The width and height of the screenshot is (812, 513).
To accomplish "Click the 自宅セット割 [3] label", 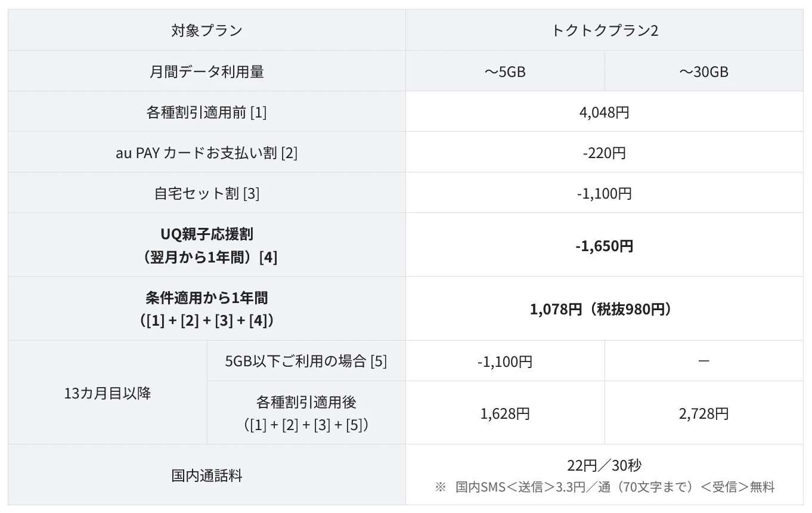I will pyautogui.click(x=207, y=193).
